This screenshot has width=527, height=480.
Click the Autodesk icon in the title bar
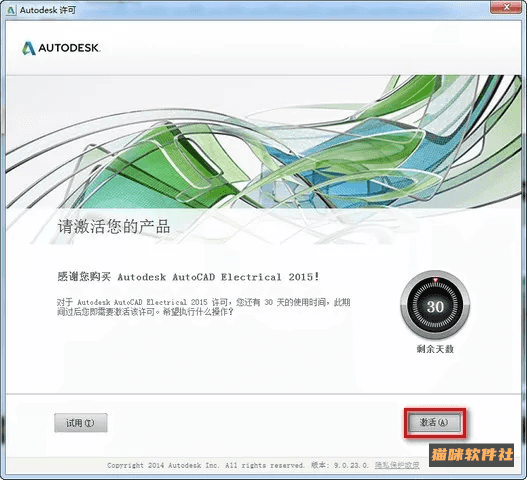pyautogui.click(x=11, y=10)
